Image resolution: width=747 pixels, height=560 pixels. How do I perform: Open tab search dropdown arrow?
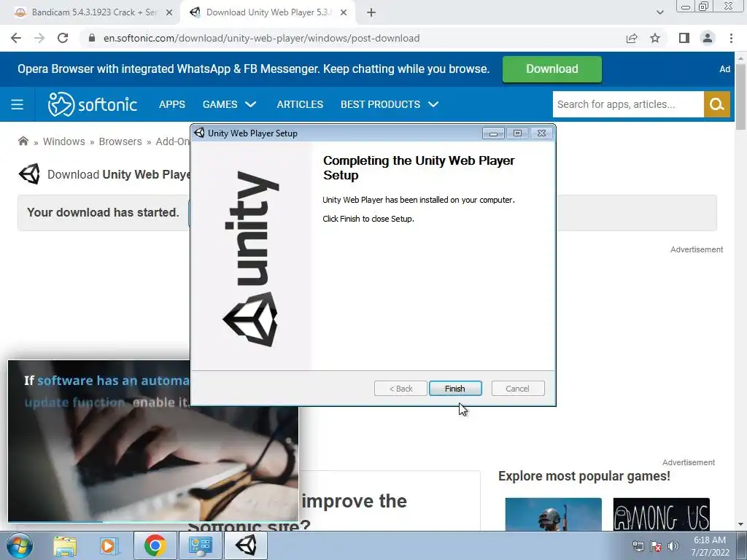click(659, 13)
